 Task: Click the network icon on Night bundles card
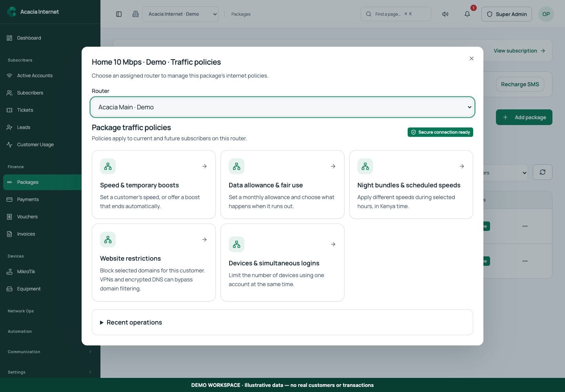[x=365, y=166]
